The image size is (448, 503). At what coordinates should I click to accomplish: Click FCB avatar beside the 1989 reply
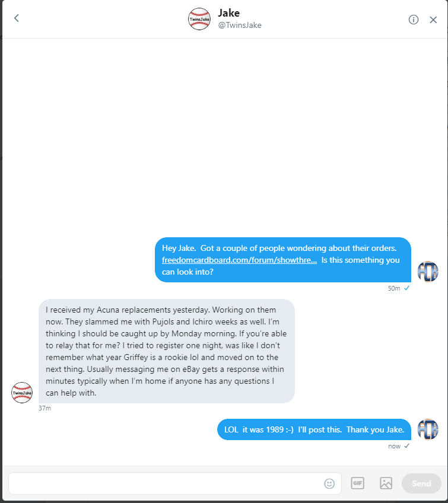click(x=428, y=429)
